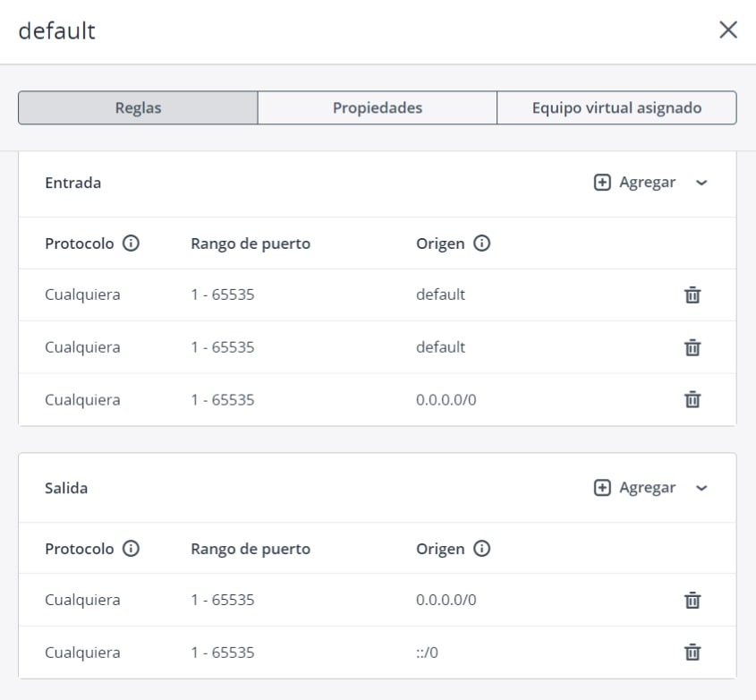Image resolution: width=756 pixels, height=700 pixels.
Task: Open the Equipo virtual asignado tab
Action: tap(616, 107)
